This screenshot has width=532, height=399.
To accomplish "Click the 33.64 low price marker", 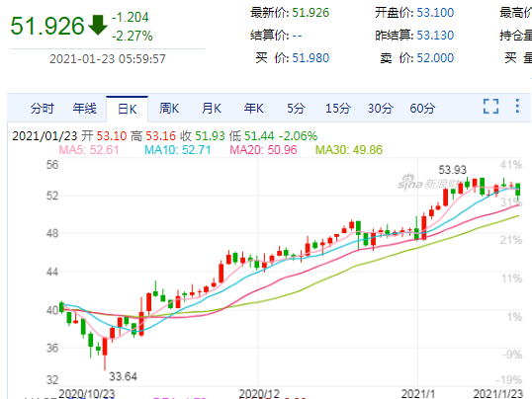I will coord(123,376).
